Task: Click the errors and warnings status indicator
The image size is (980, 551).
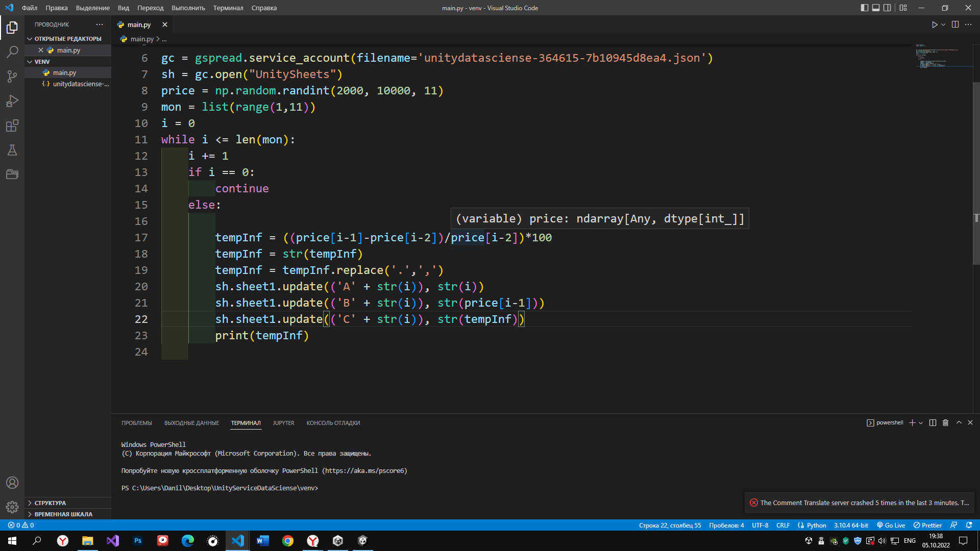Action: 21,525
